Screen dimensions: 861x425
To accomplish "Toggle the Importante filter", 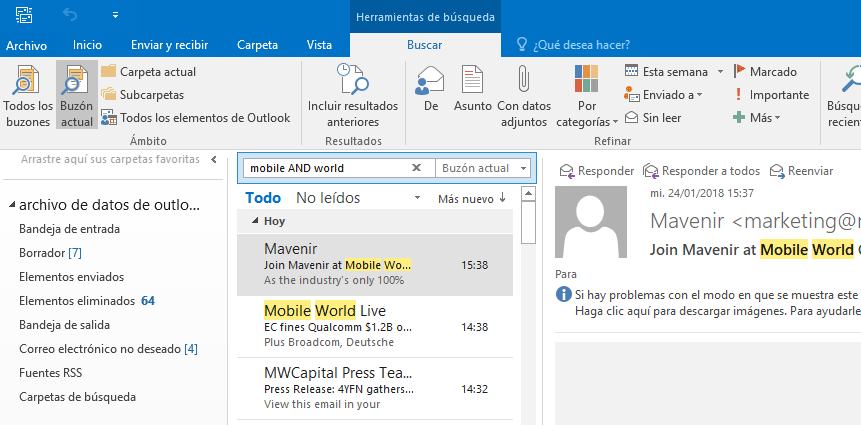I will click(x=770, y=95).
